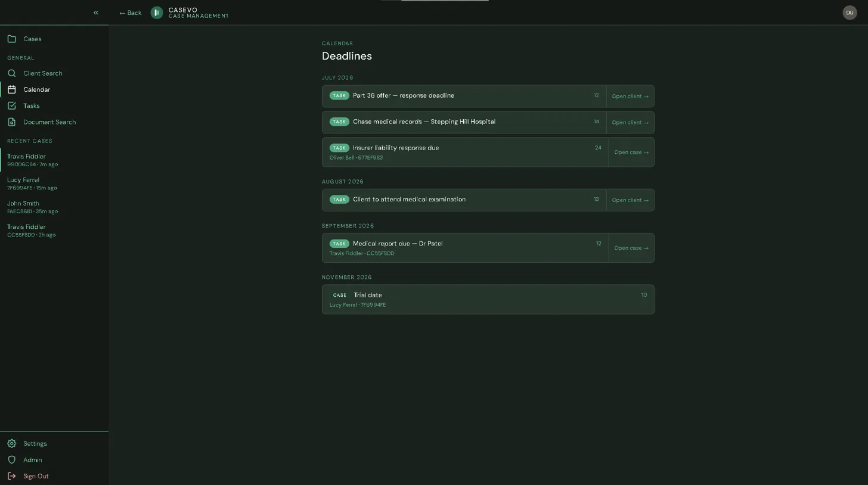
Task: Select Client to attend medical examination entry
Action: tap(464, 200)
